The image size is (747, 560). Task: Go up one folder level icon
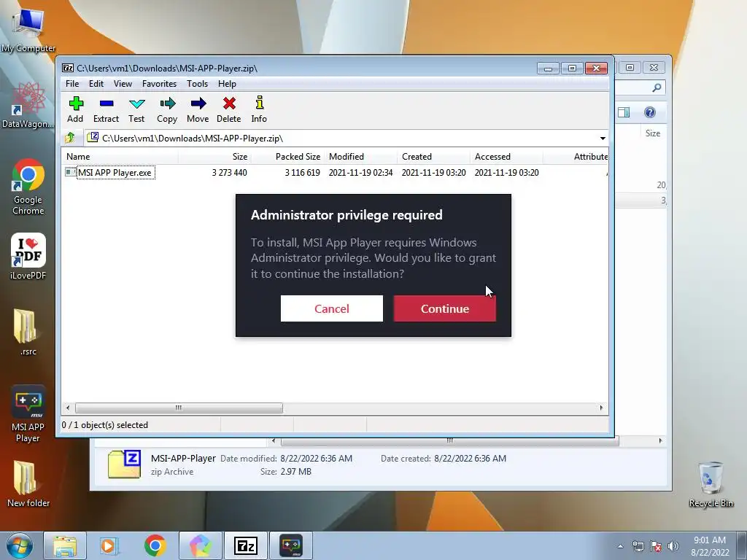(70, 138)
